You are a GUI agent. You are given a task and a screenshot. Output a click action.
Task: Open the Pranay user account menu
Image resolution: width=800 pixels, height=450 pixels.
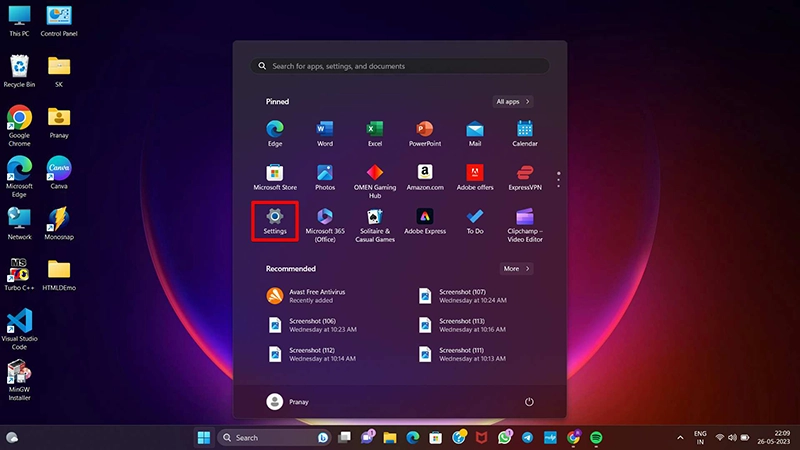click(287, 402)
